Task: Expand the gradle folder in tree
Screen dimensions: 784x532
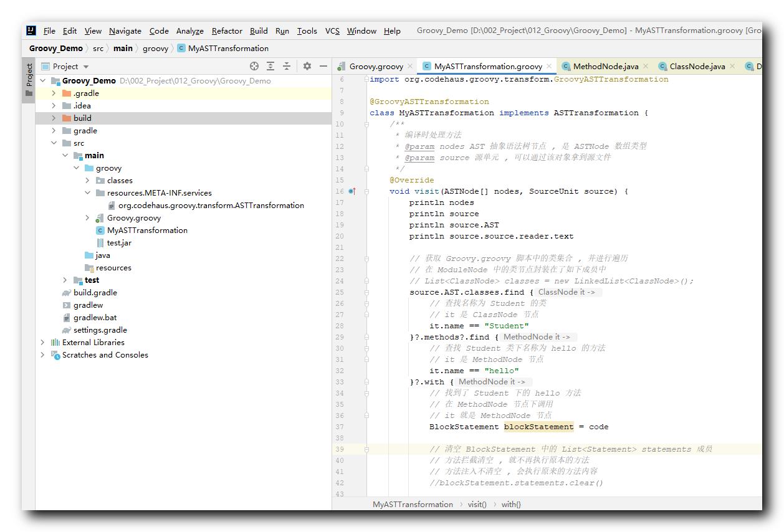Action: pos(54,130)
